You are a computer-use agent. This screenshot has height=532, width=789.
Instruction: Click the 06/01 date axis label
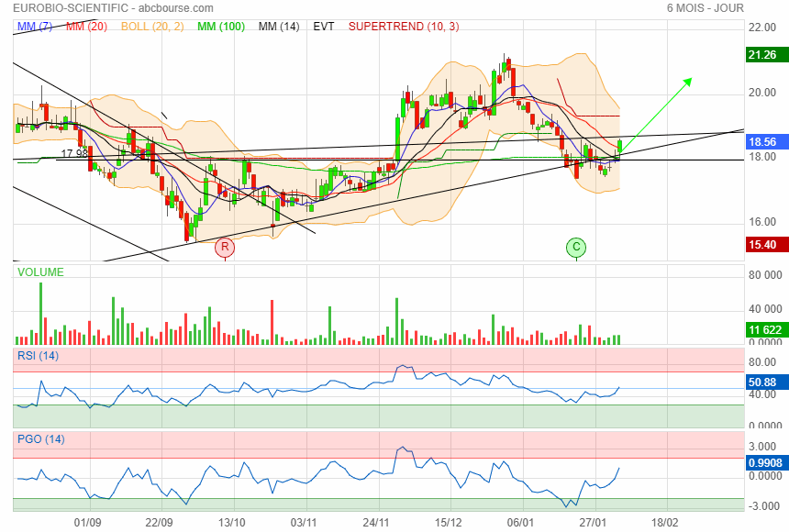520,523
